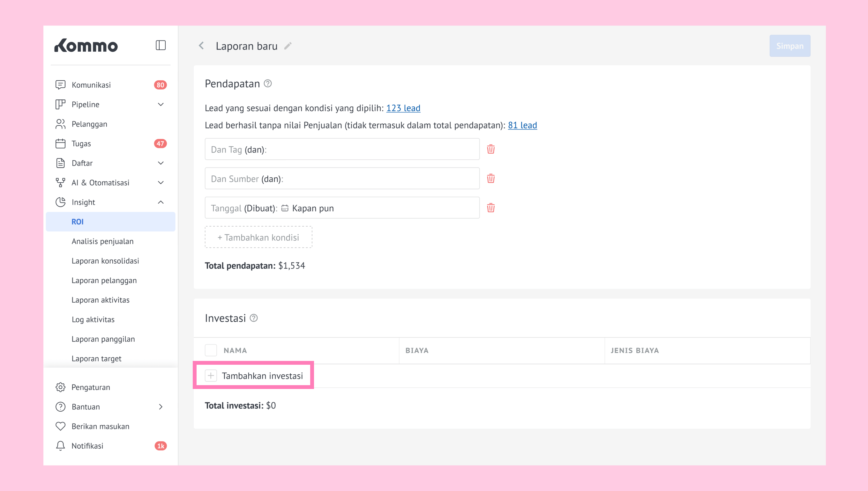Go back using the left arrow
This screenshot has width=868, height=491.
pos(201,46)
